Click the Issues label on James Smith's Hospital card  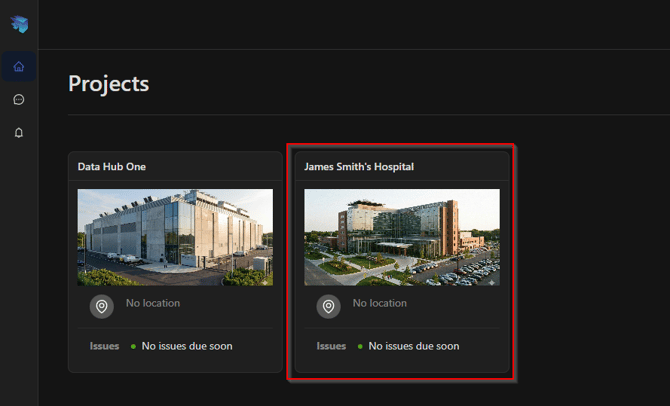(x=332, y=346)
